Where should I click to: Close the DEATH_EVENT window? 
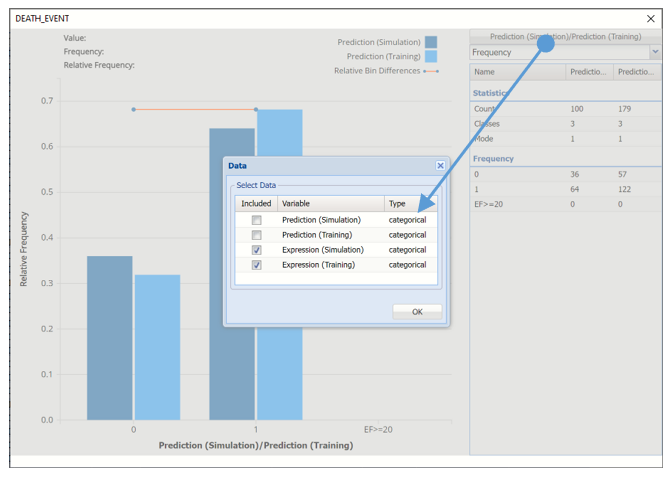click(651, 18)
